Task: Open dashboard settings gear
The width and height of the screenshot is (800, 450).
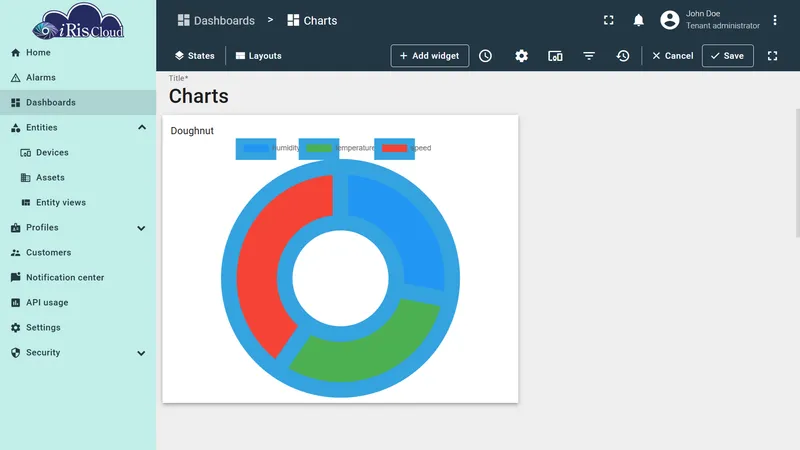Action: click(521, 56)
